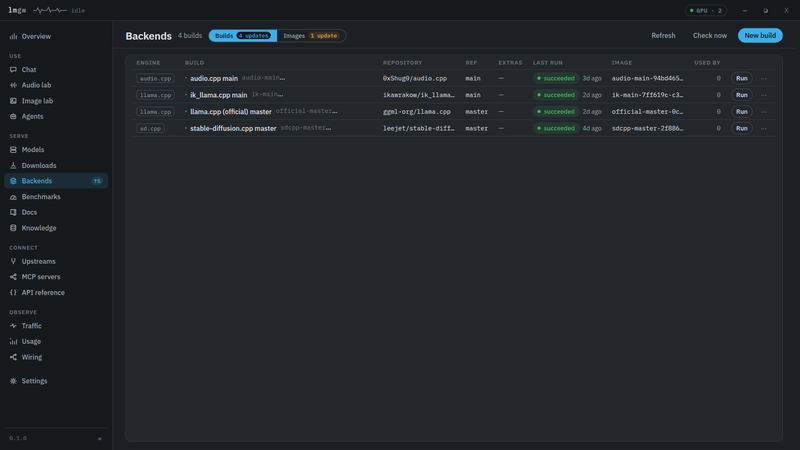Image resolution: width=800 pixels, height=450 pixels.
Task: Open MCP servers share icon
Action: coord(13,277)
